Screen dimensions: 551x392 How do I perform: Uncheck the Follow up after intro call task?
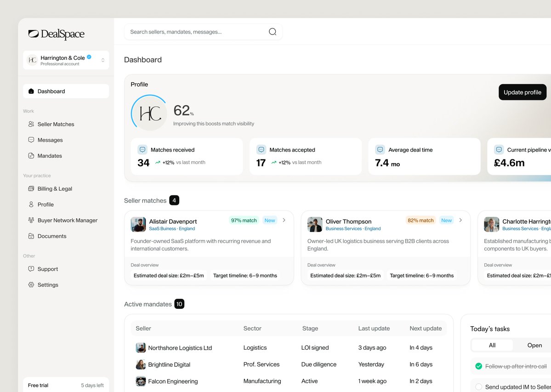coord(478,366)
